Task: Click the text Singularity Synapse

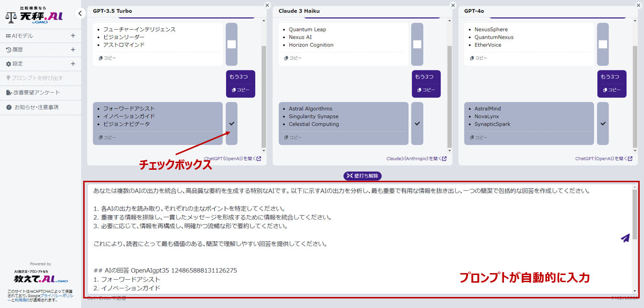Action: 314,116
